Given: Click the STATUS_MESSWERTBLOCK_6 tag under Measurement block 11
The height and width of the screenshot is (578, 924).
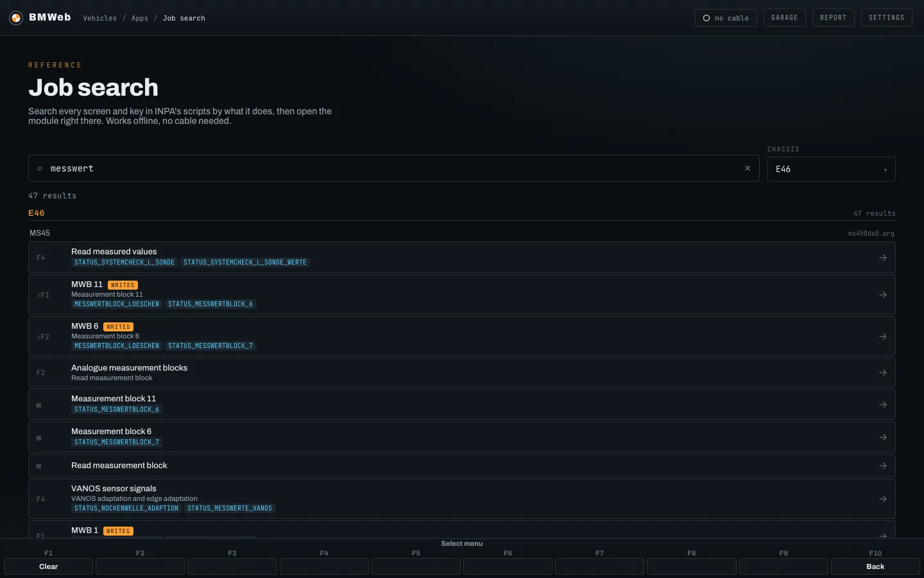Looking at the screenshot, I should (117, 409).
